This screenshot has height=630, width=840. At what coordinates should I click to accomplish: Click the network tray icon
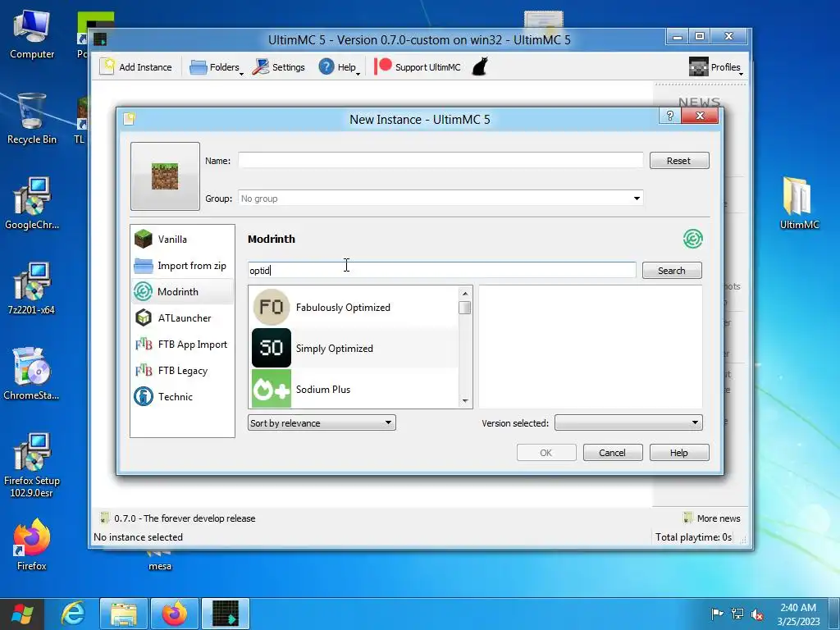[x=737, y=614]
